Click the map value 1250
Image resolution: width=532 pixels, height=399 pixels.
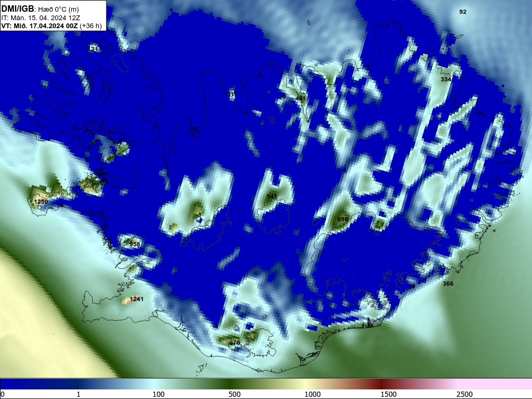click(x=41, y=202)
